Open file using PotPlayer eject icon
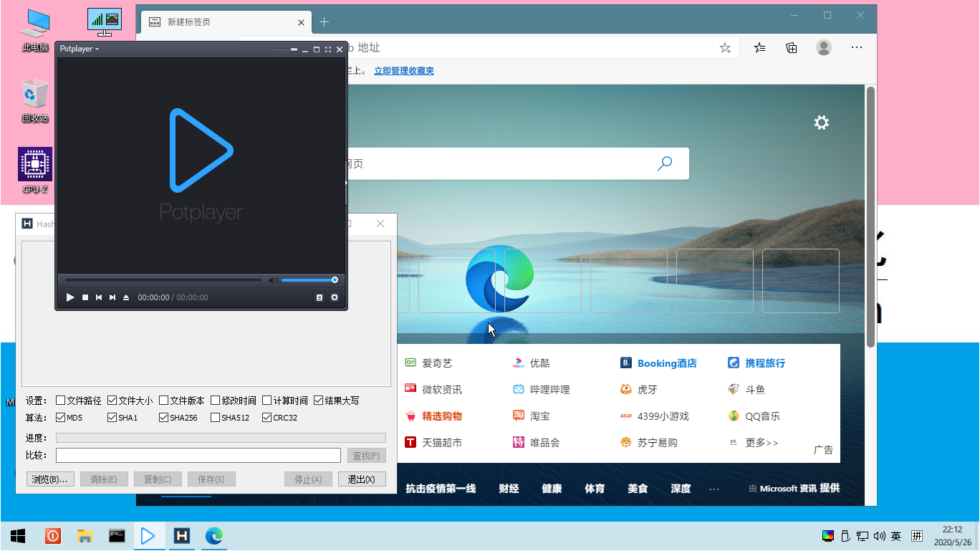 [126, 297]
